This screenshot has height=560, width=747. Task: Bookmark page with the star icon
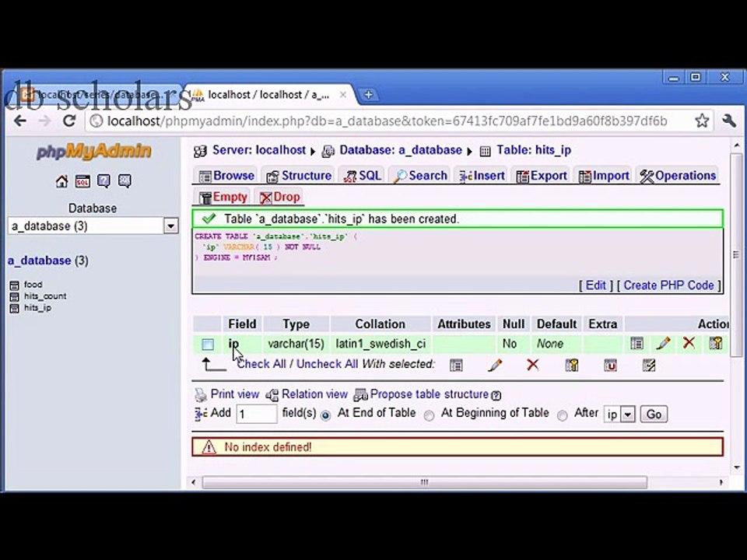click(702, 121)
